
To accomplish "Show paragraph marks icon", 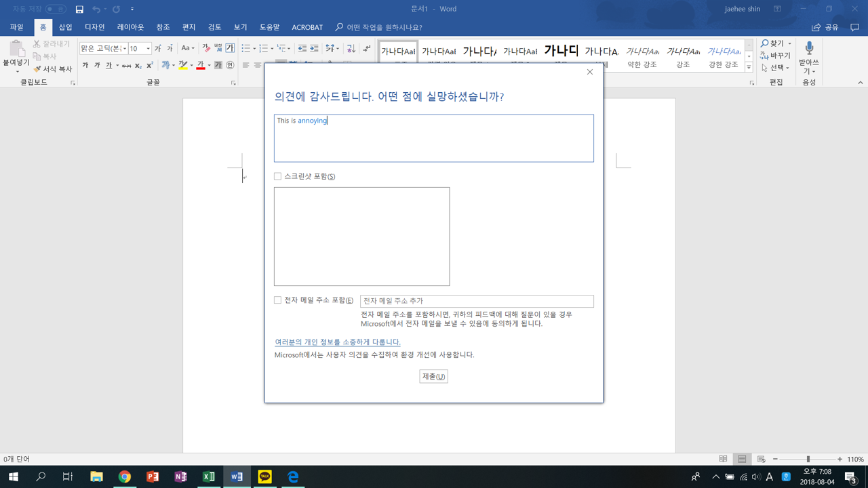I will pos(367,48).
